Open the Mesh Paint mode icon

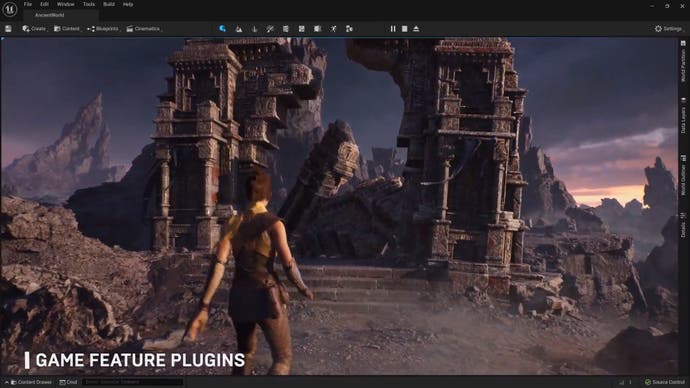coord(270,29)
